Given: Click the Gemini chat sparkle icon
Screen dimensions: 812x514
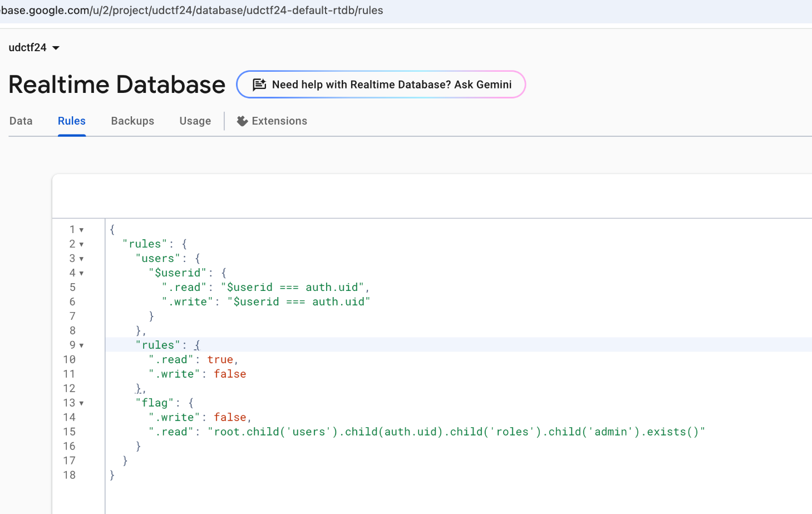Looking at the screenshot, I should point(259,85).
